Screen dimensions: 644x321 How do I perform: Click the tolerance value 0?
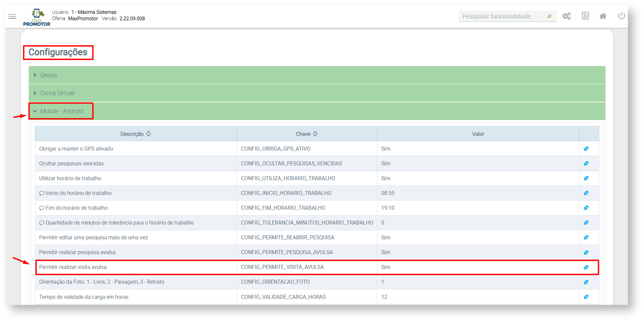coord(383,223)
